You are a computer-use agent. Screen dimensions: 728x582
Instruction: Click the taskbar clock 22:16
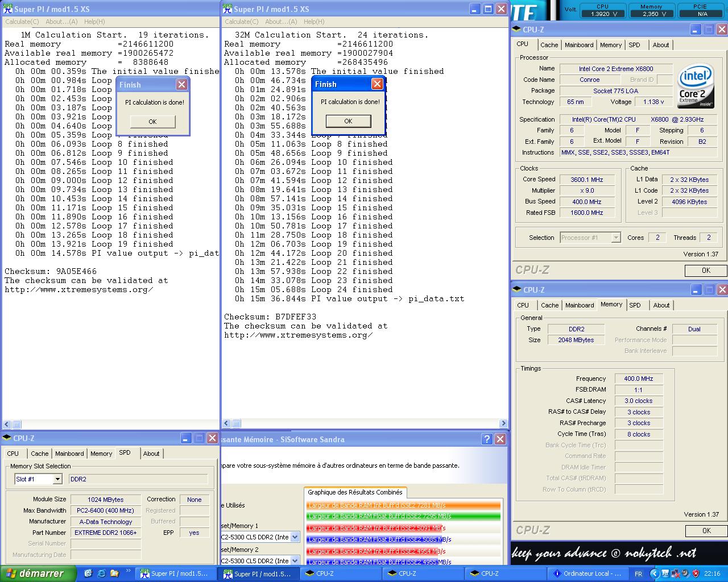pos(712,574)
